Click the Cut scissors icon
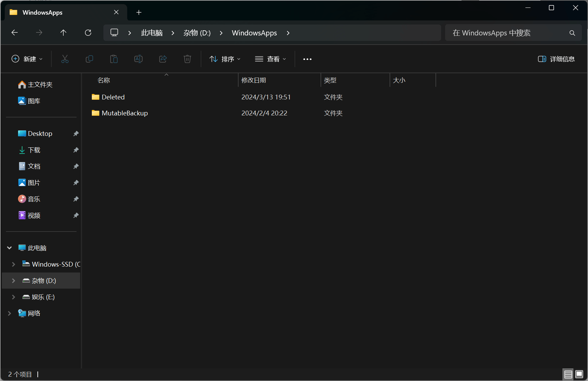Screen dimensions: 588x381 65,59
